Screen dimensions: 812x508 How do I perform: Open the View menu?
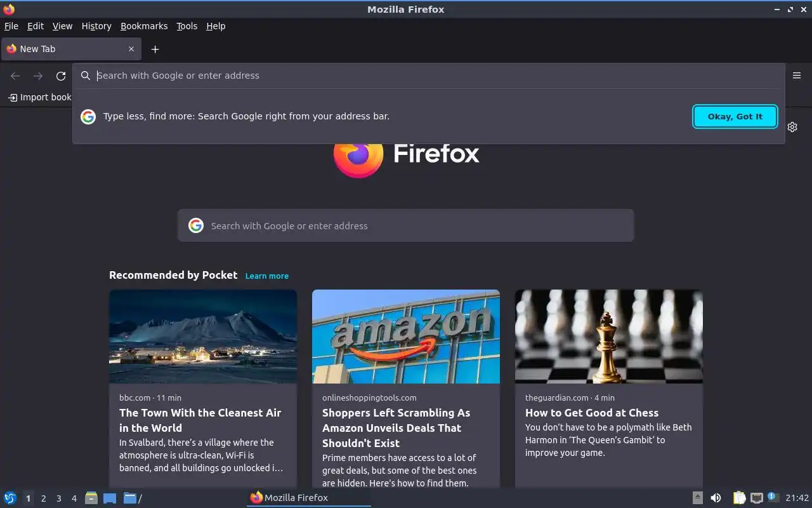62,26
